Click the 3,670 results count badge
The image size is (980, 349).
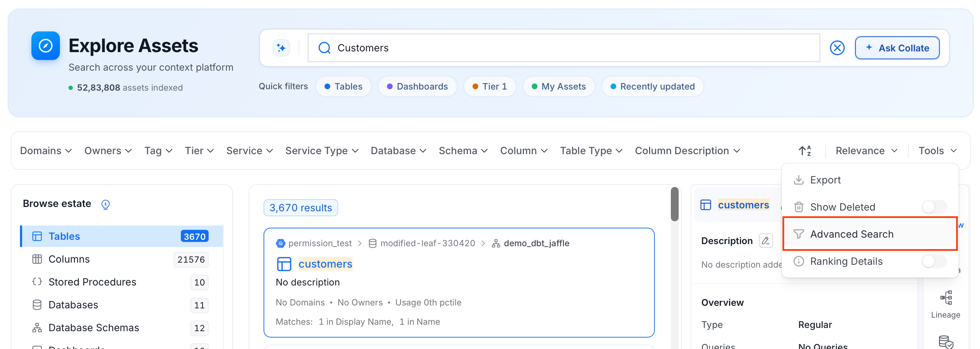tap(301, 208)
